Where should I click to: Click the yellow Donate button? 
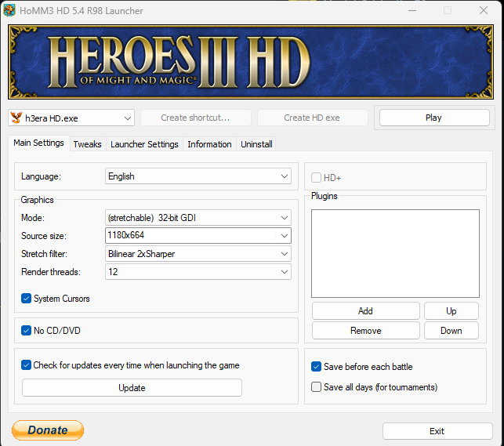click(48, 430)
